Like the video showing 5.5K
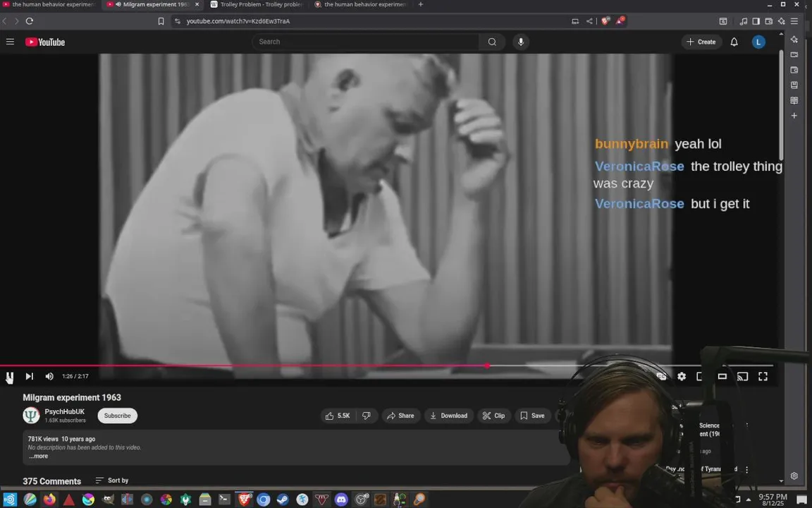This screenshot has width=812, height=508. [x=337, y=416]
